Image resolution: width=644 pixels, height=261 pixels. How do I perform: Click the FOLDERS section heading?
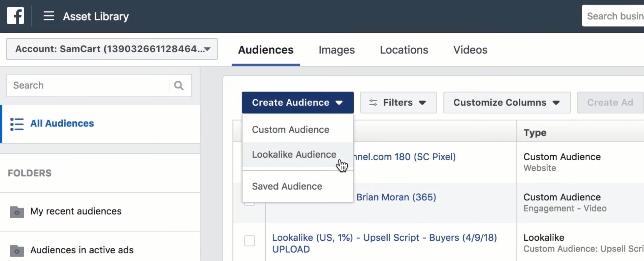30,173
